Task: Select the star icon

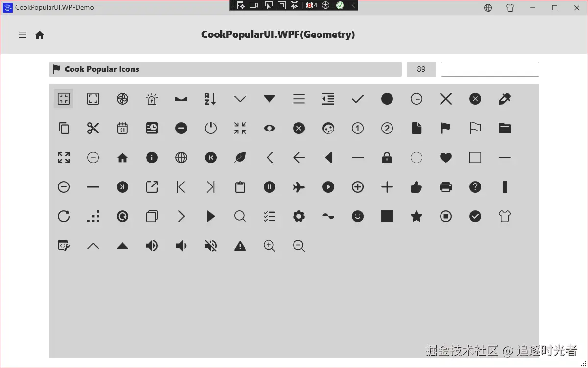Action: point(416,216)
